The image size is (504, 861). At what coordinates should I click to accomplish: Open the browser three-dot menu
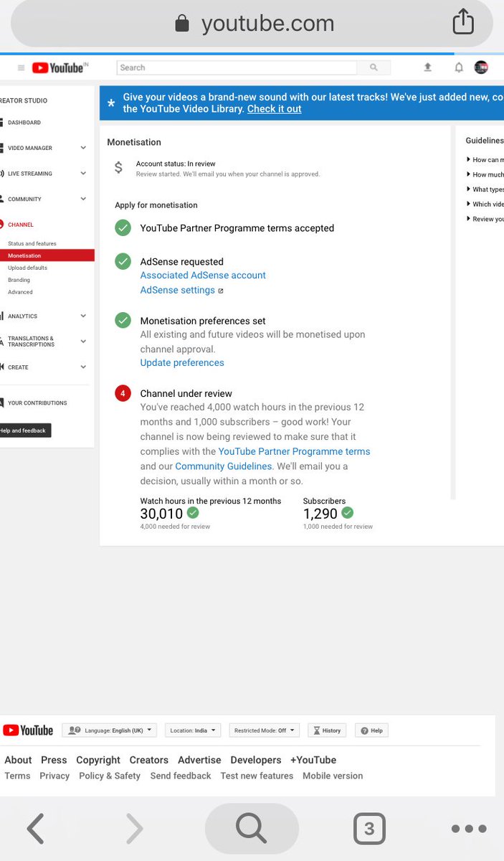(469, 829)
